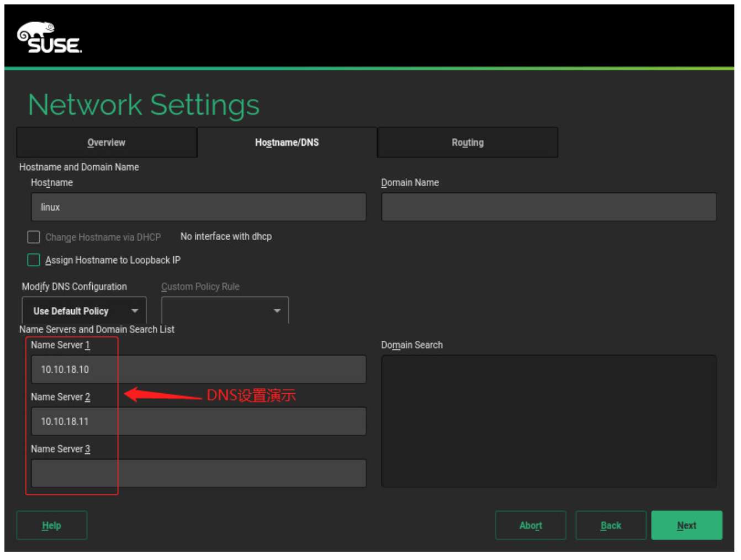Focus the Domain Name text field
The image size is (741, 560).
(548, 207)
